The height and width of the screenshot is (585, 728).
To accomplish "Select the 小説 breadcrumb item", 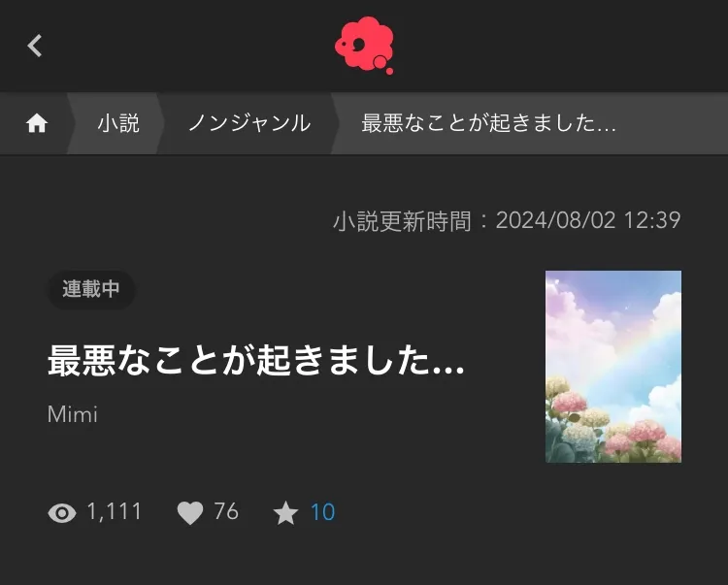I will (x=118, y=123).
